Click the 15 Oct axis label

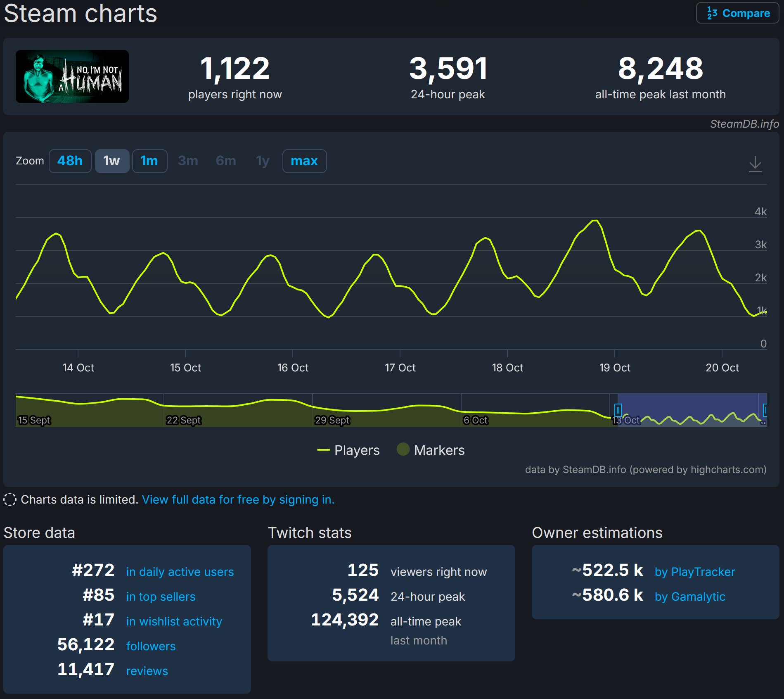pos(185,368)
